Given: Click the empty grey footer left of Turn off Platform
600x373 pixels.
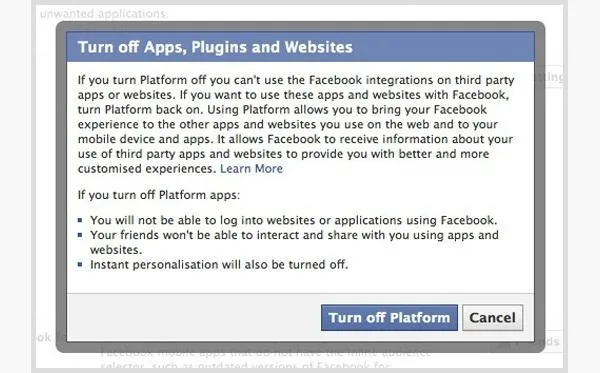Looking at the screenshot, I should 193,318.
